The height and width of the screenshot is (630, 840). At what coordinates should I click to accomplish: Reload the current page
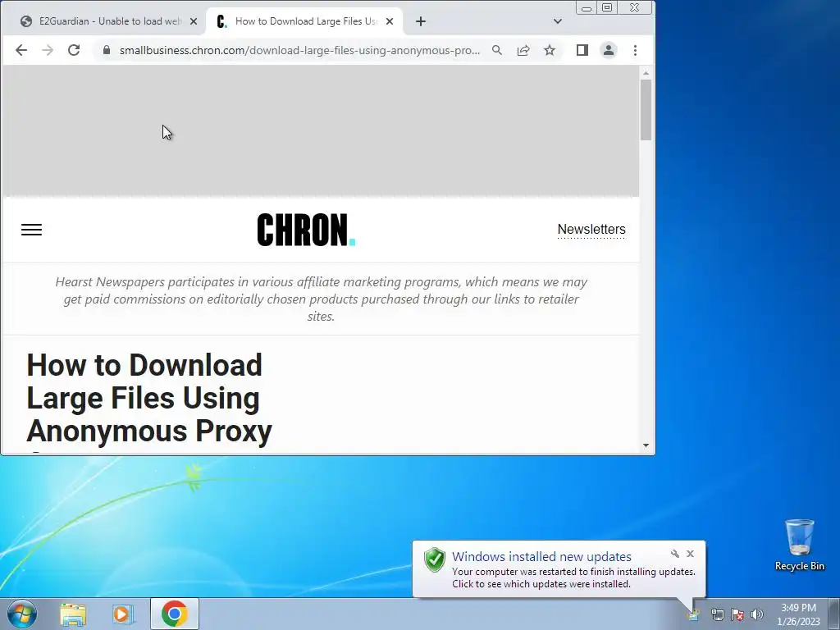(74, 50)
